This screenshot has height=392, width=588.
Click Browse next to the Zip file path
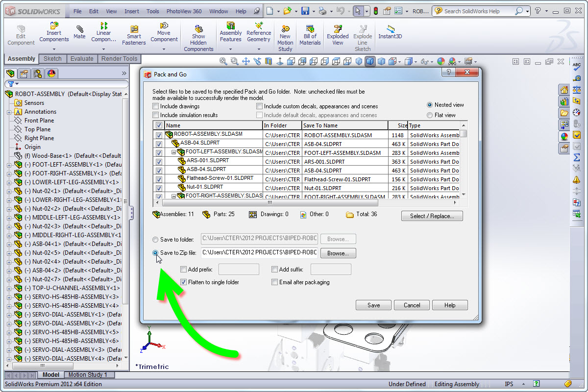click(x=338, y=253)
